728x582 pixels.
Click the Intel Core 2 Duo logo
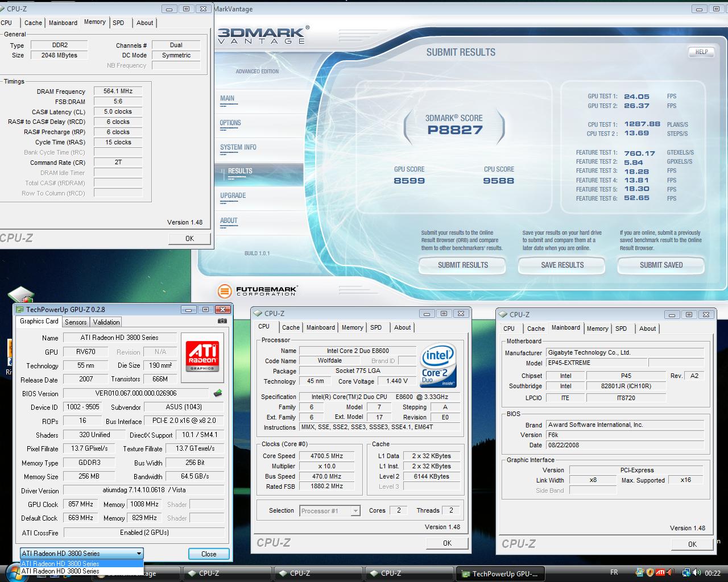pyautogui.click(x=438, y=365)
